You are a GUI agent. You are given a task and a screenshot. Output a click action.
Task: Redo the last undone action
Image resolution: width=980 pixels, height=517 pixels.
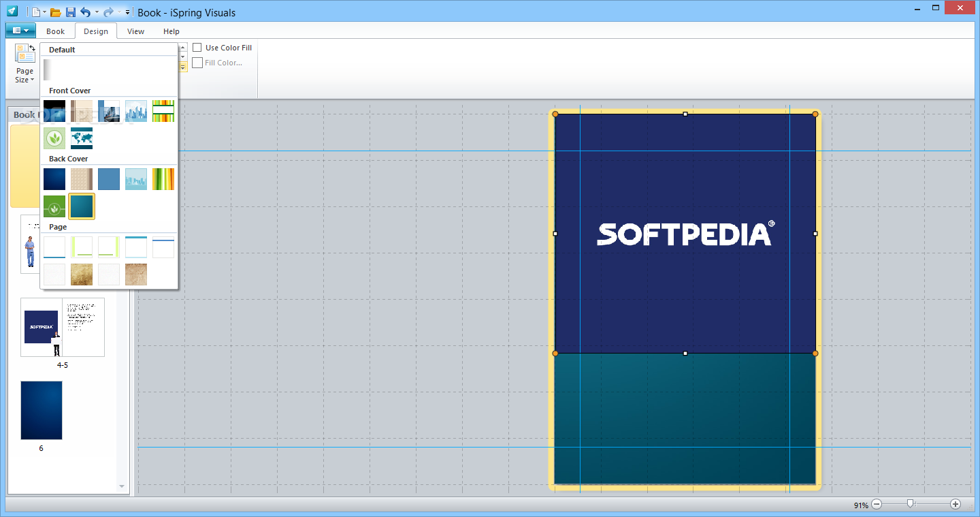(108, 12)
